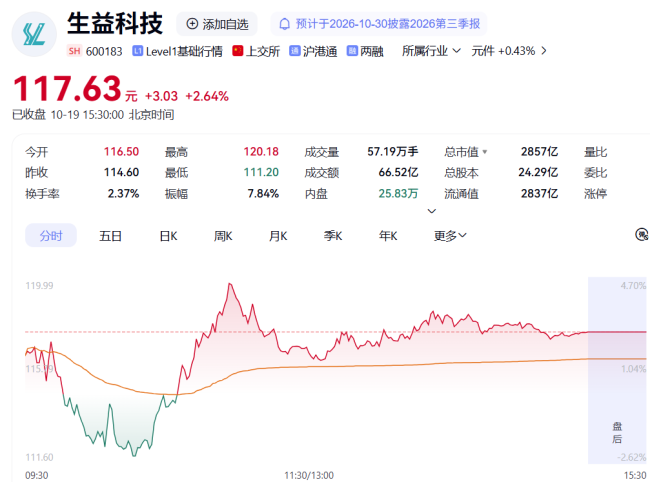Click 振幅 value 7.84%
This screenshot has height=482, width=650.
tap(263, 194)
